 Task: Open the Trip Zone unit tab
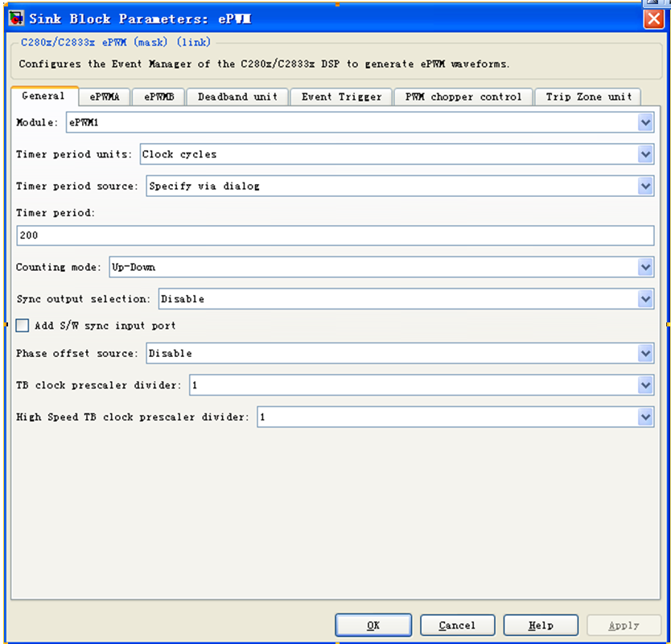tap(588, 97)
